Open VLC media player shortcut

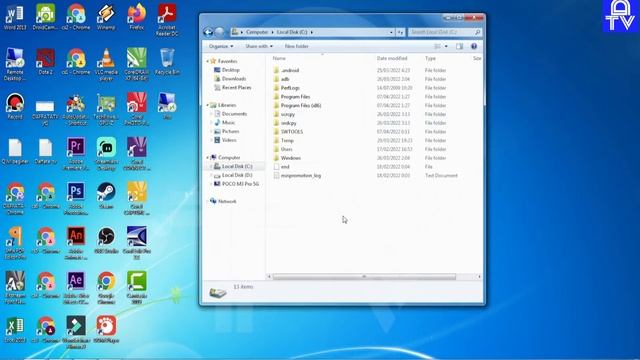coord(106,64)
